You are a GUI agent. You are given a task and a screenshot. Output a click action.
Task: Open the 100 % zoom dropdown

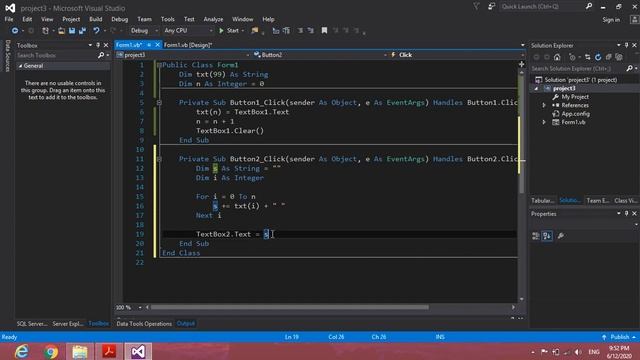coord(140,307)
